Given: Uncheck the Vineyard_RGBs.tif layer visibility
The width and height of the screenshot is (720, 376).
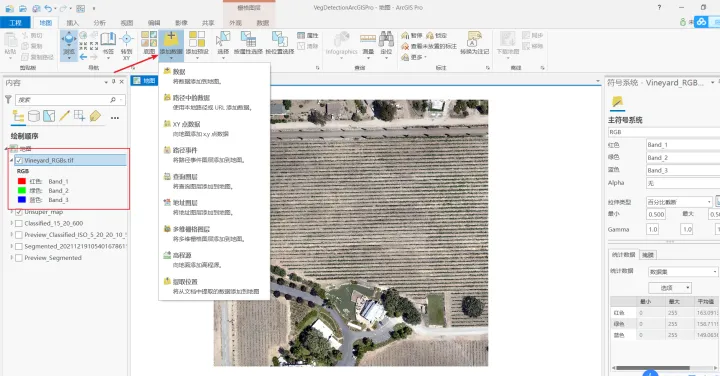Looking at the screenshot, I should coord(19,160).
